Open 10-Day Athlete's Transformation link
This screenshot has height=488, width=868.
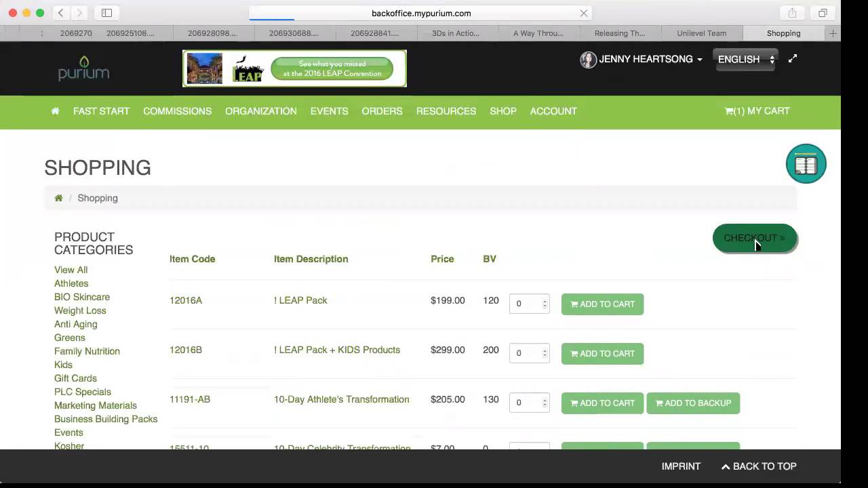(x=342, y=399)
